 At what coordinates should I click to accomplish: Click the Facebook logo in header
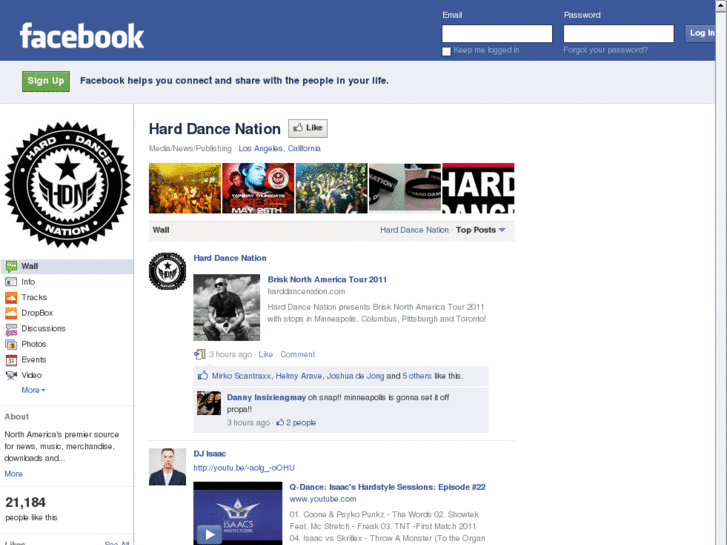pyautogui.click(x=82, y=36)
